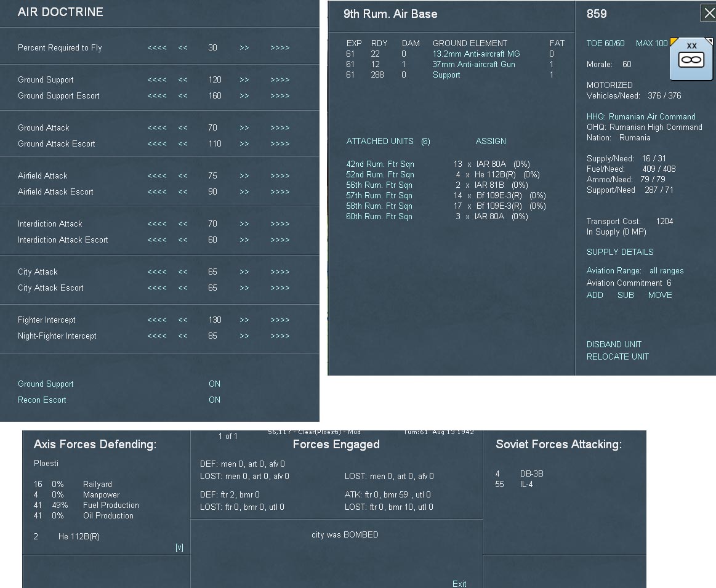Screen dimensions: 716x588
Task: Increase Airfield Attack by small step
Action: tap(244, 175)
